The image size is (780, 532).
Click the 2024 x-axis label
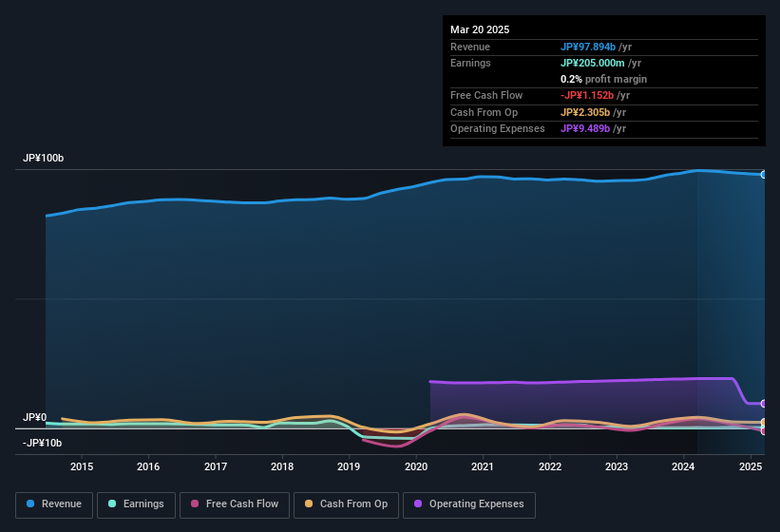[683, 466]
